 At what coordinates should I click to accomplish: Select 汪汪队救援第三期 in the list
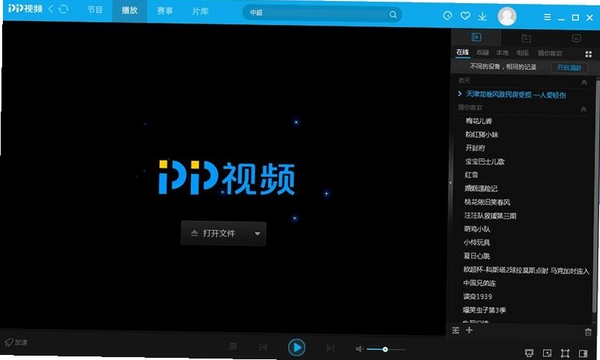coord(490,215)
